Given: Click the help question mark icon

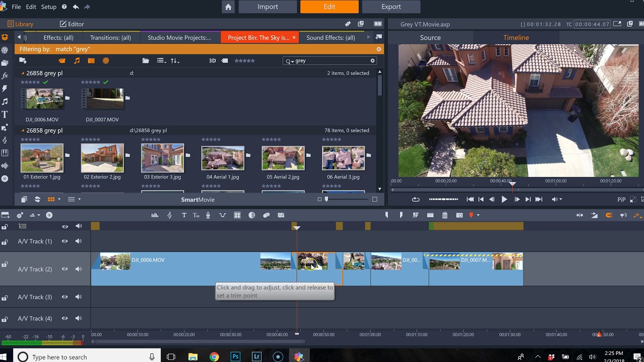Looking at the screenshot, I should click(64, 7).
